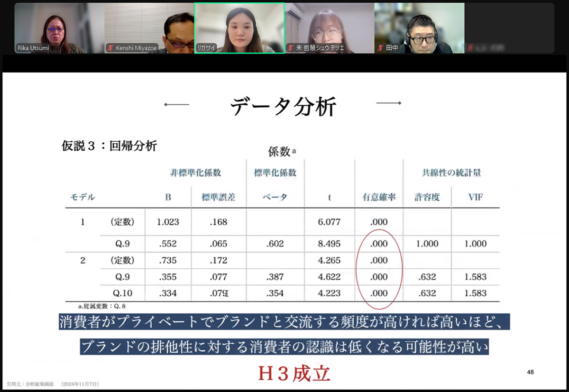The height and width of the screenshot is (392, 569).
Task: Click muted microphone icon beside Kenshi Miyazoe
Action: [x=111, y=48]
